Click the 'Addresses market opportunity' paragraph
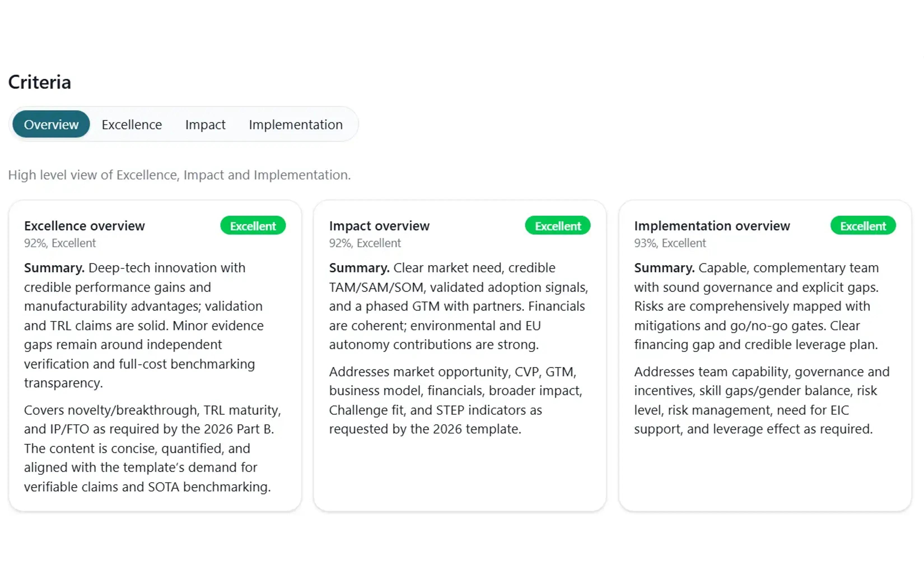Image resolution: width=924 pixels, height=578 pixels. tap(455, 400)
